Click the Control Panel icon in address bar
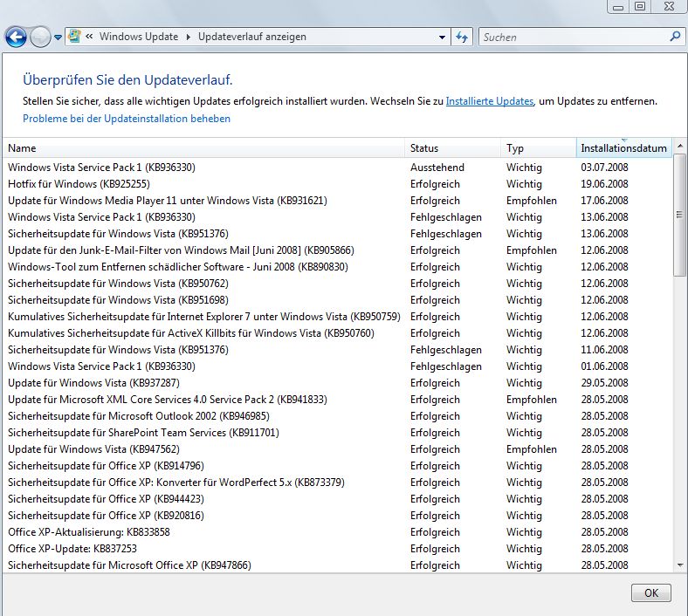Viewport: 688px width, 616px height. [74, 36]
